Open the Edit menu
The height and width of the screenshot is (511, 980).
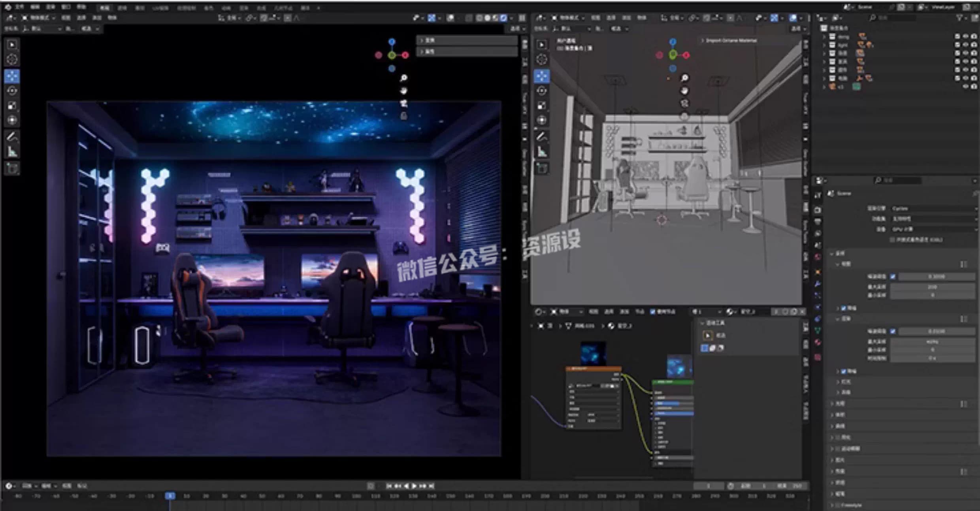coord(35,7)
